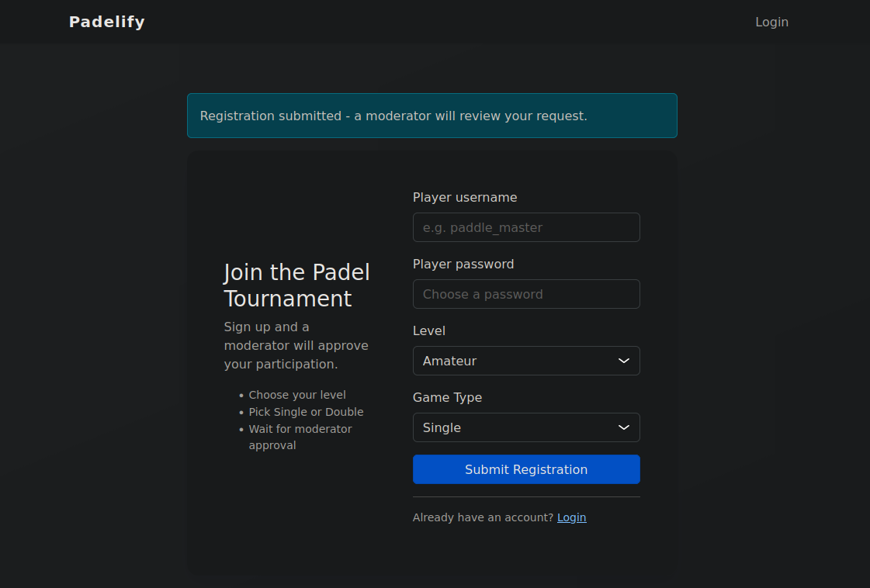Open Login in the top navigation bar

point(771,22)
